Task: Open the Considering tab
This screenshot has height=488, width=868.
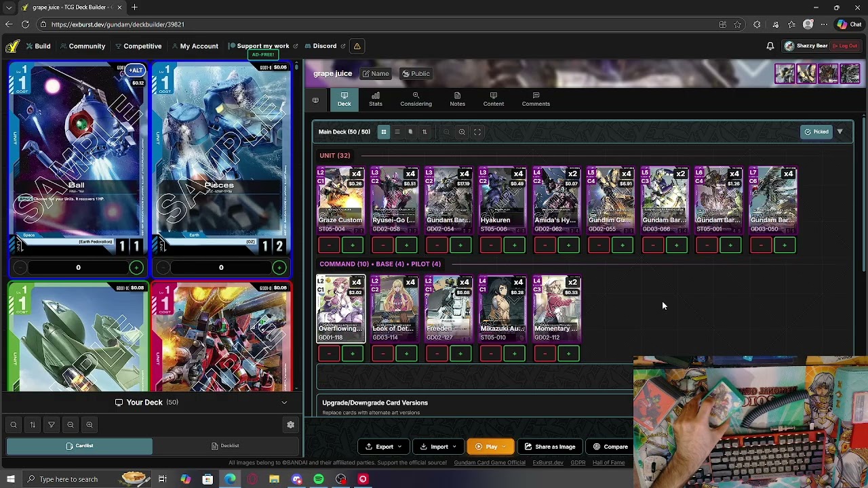Action: [x=416, y=100]
